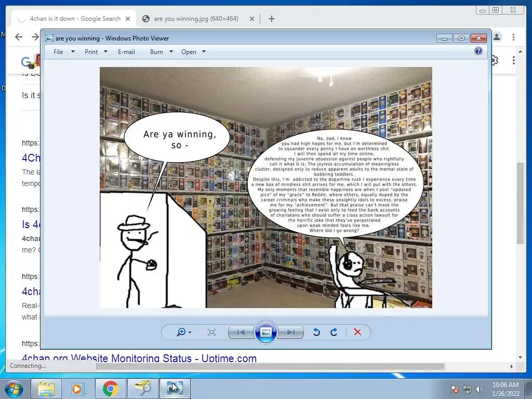532x399 pixels.
Task: Expand the Burn dropdown arrow
Action: click(171, 52)
